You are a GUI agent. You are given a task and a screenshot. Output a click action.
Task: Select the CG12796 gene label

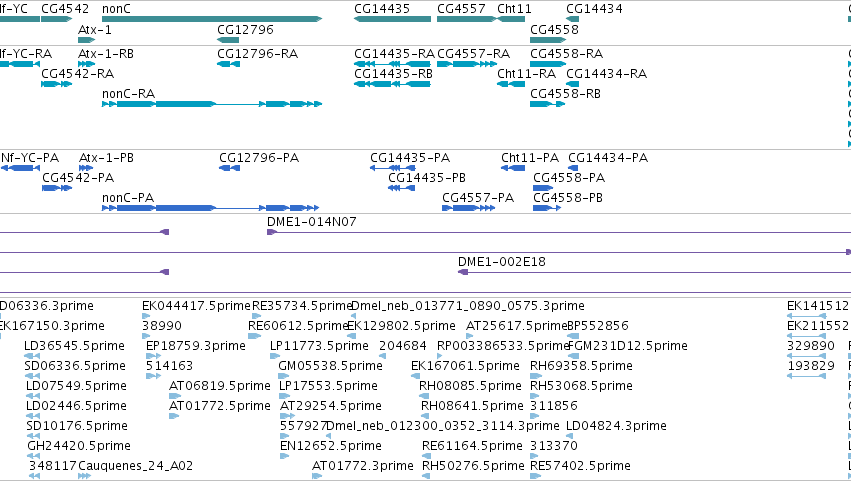[x=245, y=29]
